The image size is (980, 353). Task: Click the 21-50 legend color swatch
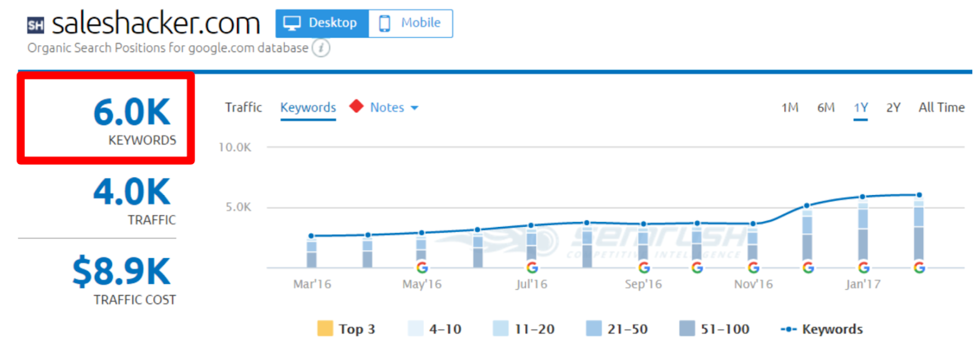tap(594, 329)
